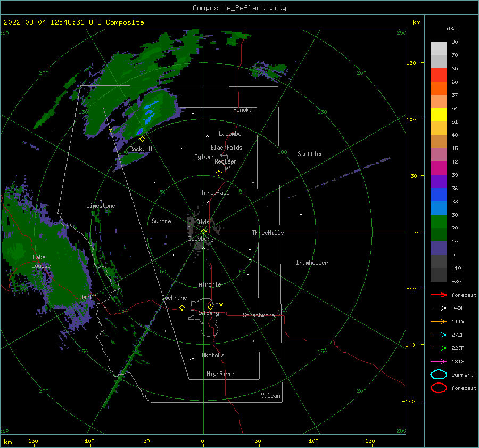The image size is (479, 448).
Task: Click the Lacombe town label
Action: [230, 134]
